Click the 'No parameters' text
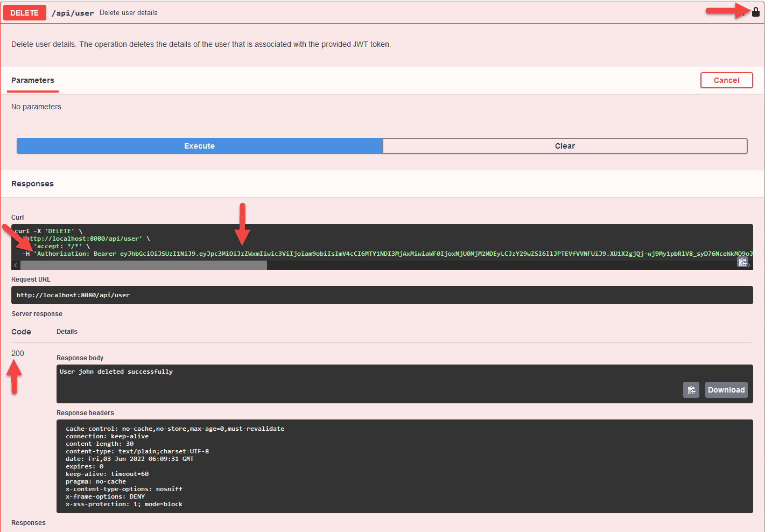Screen dimensions: 765x532 36,107
